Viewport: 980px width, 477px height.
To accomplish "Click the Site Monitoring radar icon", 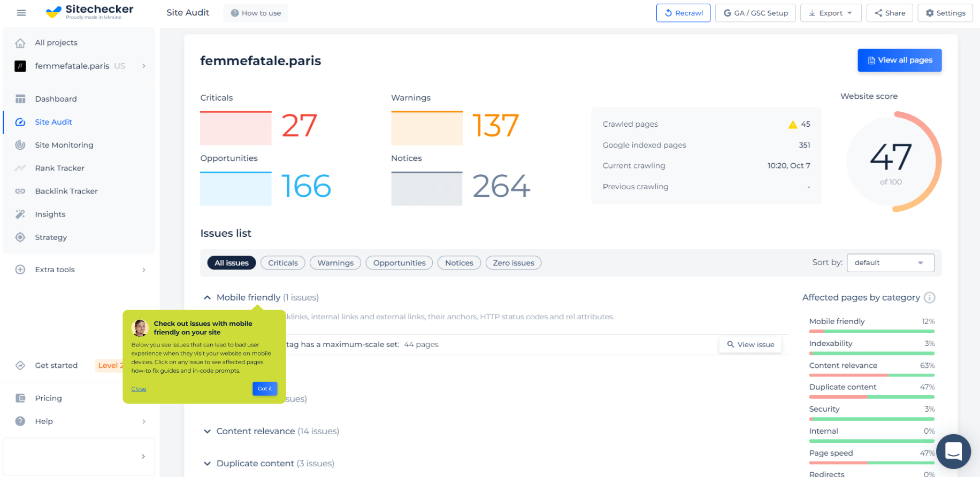I will coord(20,145).
